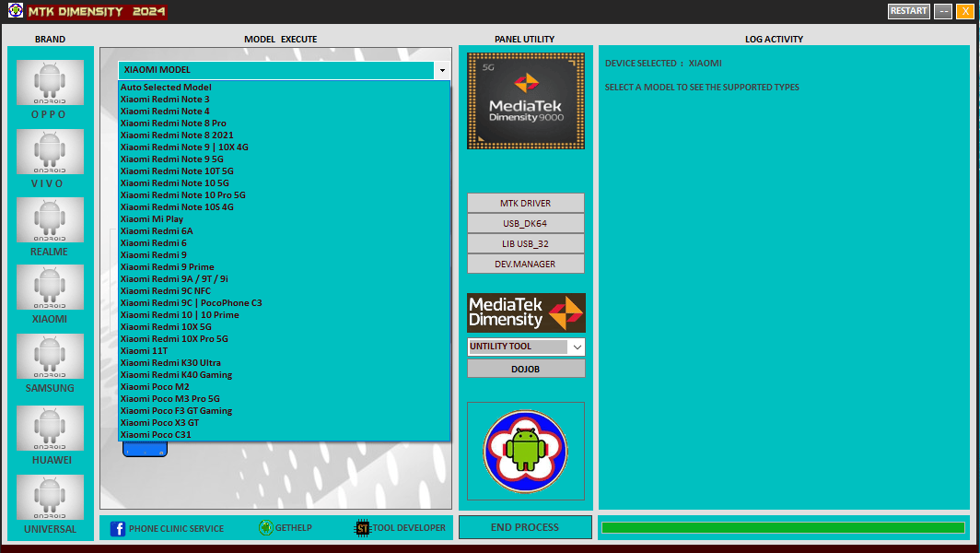Choose Xiaomi Redmi Note 8 2021
This screenshot has width=980, height=553.
(284, 135)
